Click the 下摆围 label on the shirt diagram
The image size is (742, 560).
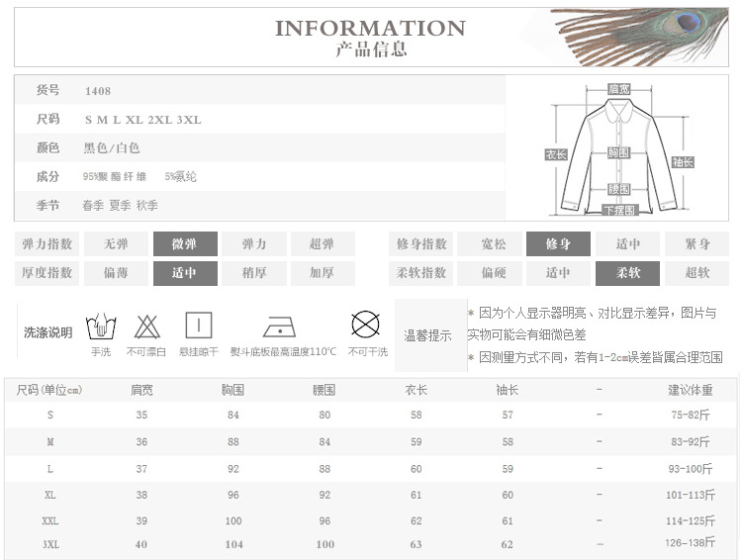click(620, 210)
